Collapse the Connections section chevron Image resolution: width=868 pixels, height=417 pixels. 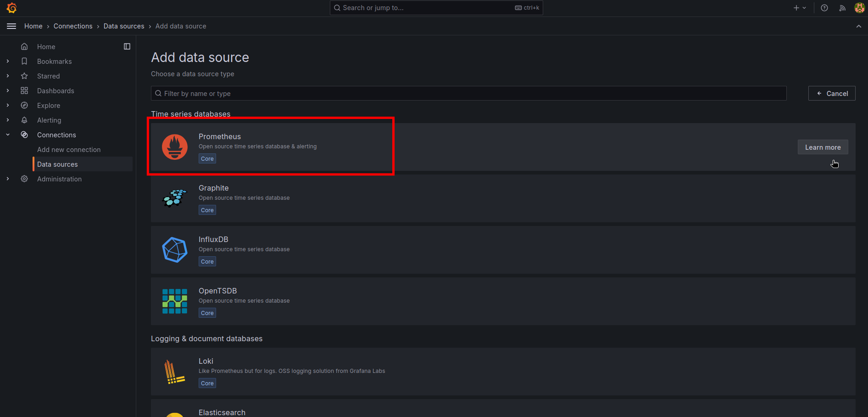coord(8,135)
